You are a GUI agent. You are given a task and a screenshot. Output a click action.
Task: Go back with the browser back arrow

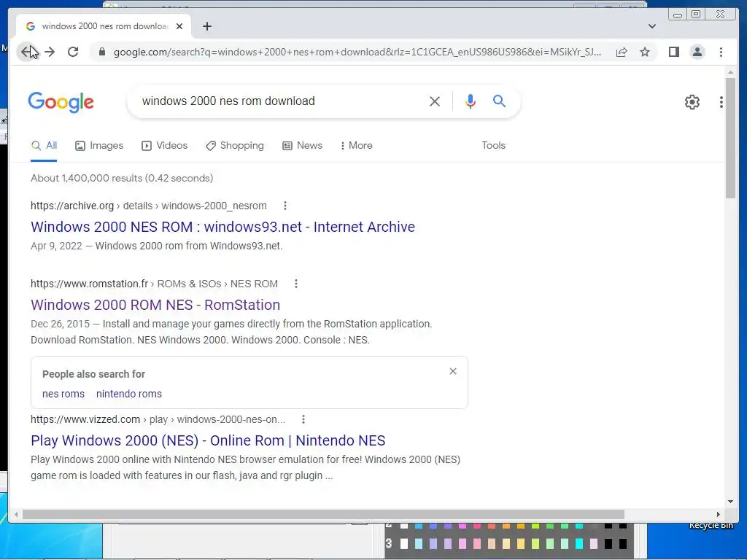pos(27,52)
